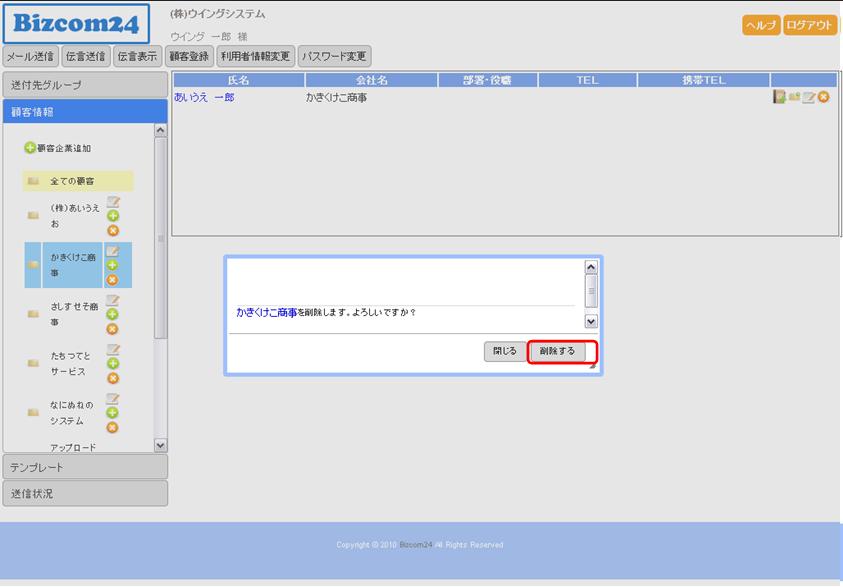Expand the テンプレート accordion section

[x=85, y=467]
